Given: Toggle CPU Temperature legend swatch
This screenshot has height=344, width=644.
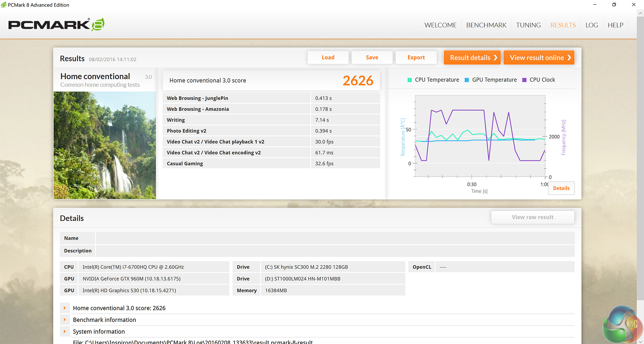Looking at the screenshot, I should pos(410,80).
